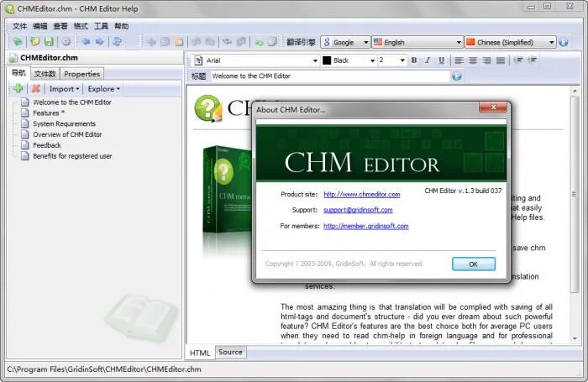Click the title input field
The height and width of the screenshot is (382, 588).
pyautogui.click(x=330, y=76)
